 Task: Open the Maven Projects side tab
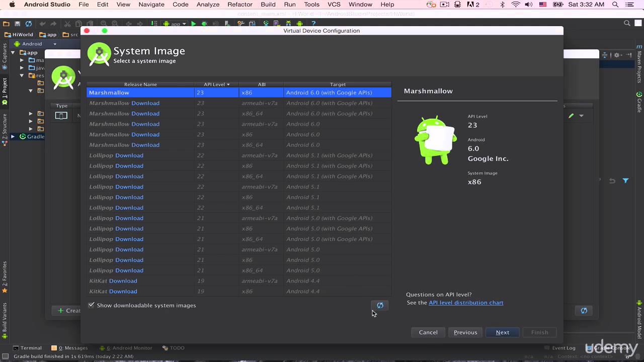point(639,64)
